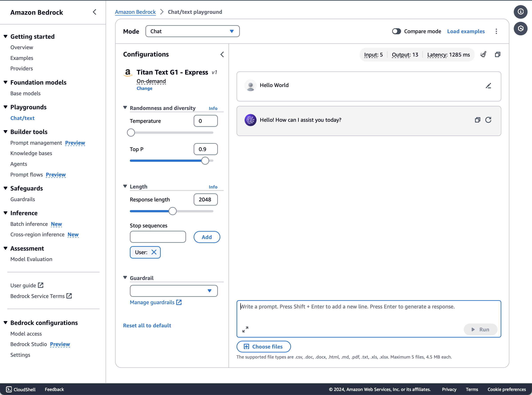The height and width of the screenshot is (395, 532).
Task: Click the Amazon Bedrock breadcrumb link
Action: tap(135, 12)
